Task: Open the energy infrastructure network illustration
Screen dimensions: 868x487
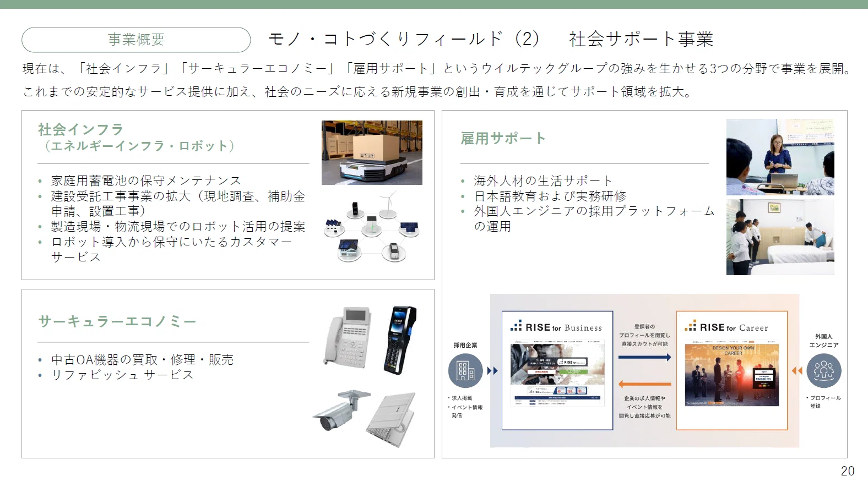Action: pos(372,227)
